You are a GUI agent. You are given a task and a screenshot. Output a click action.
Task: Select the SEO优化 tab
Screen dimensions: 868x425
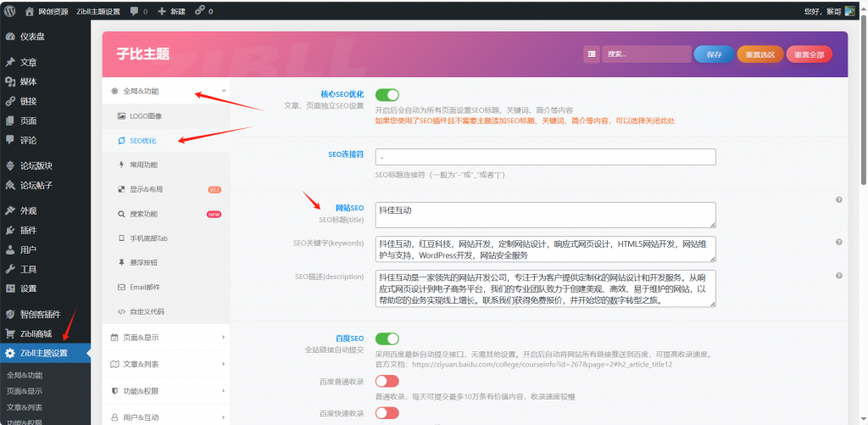(x=166, y=141)
